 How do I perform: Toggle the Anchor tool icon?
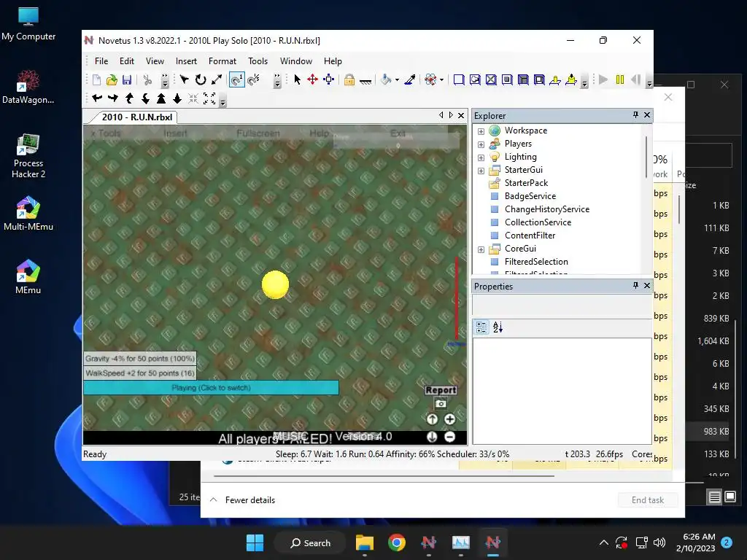pos(365,81)
